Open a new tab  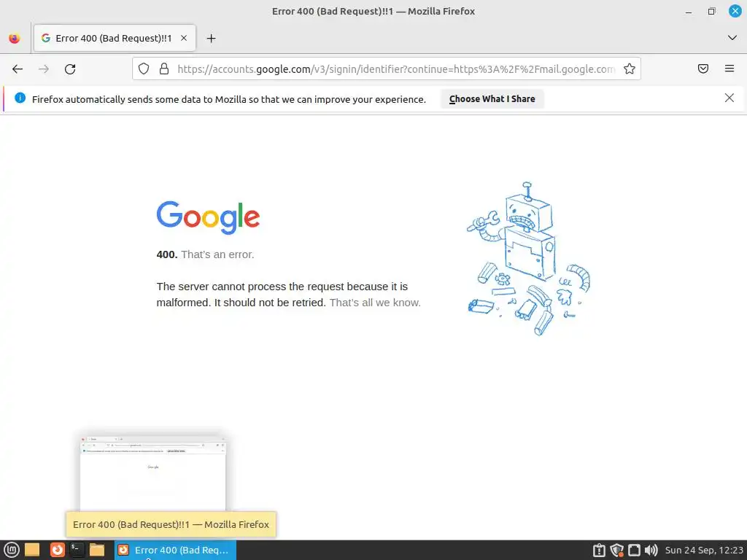[211, 38]
